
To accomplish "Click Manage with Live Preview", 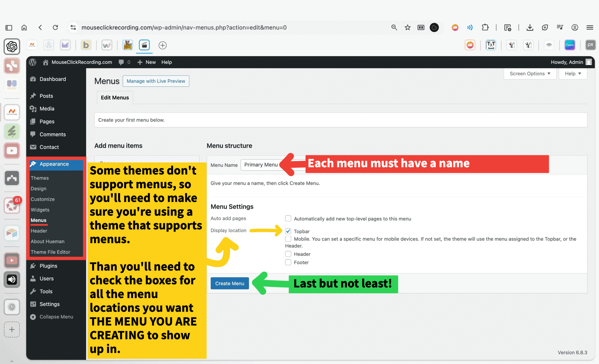I will (x=156, y=81).
